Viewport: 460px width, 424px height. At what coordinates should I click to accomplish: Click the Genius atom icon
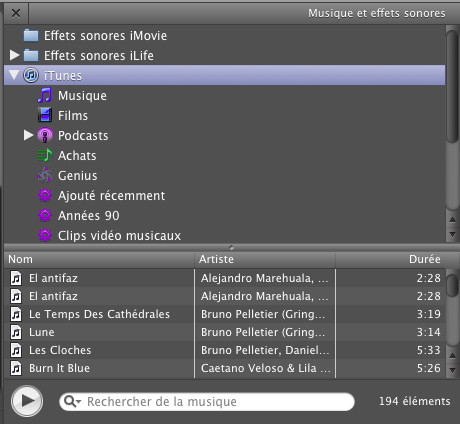pyautogui.click(x=45, y=175)
